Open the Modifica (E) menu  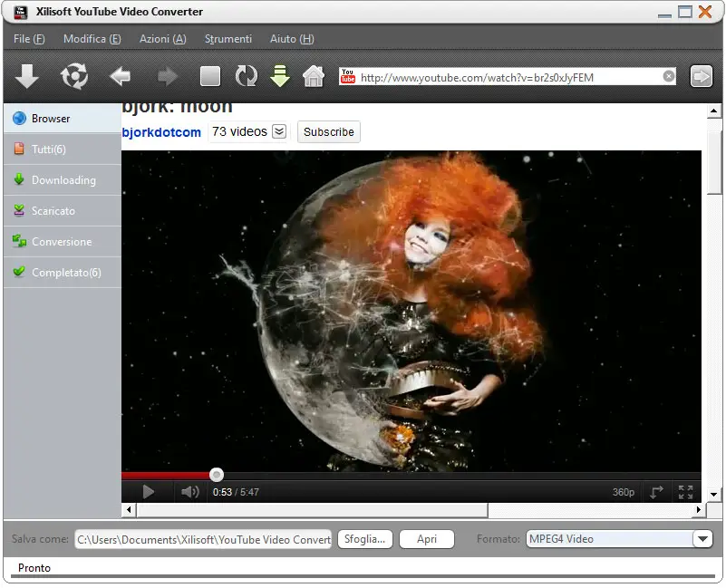click(92, 39)
